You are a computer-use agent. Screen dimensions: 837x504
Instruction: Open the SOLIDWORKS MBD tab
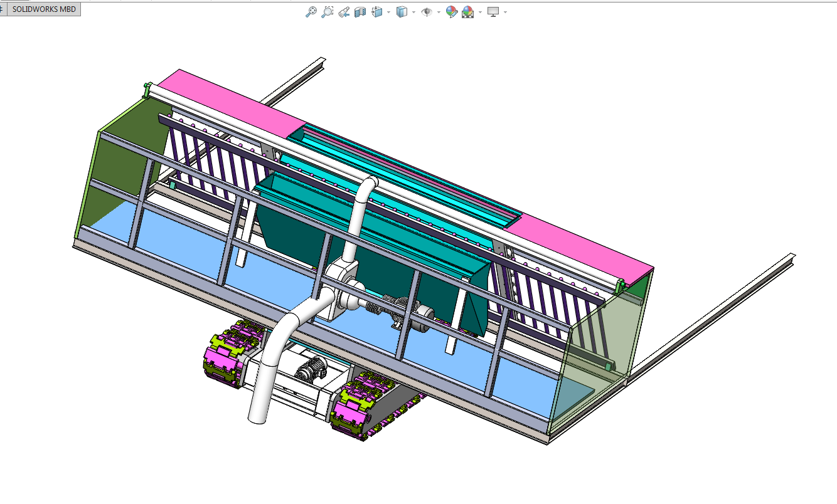click(44, 9)
